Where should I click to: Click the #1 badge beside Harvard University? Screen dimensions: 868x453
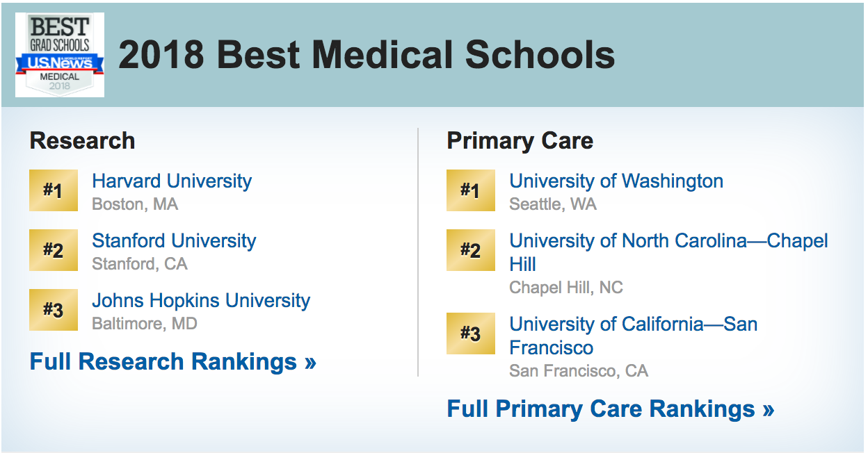[54, 190]
